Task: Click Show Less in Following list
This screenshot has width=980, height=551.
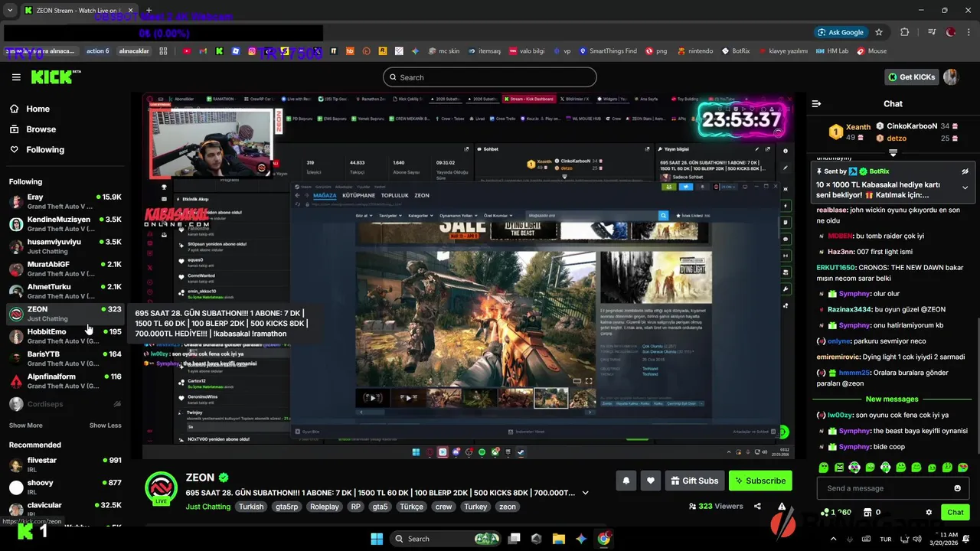Action: pyautogui.click(x=105, y=425)
